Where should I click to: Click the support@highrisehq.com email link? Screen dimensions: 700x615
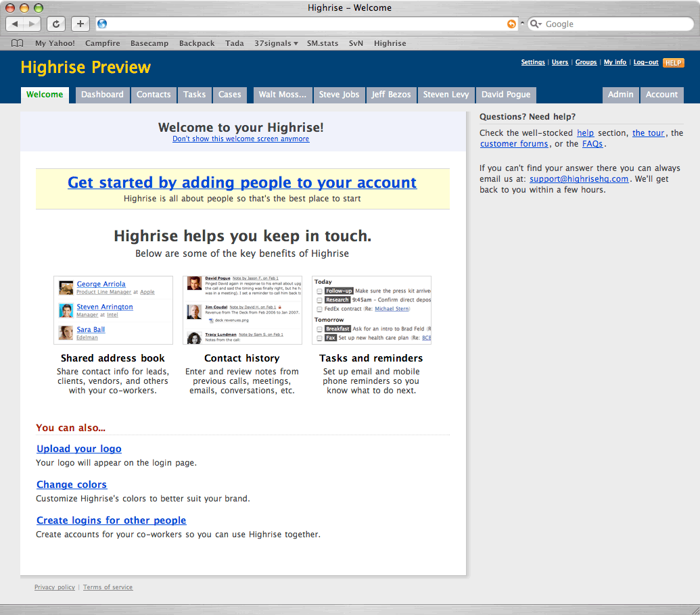[x=578, y=179]
